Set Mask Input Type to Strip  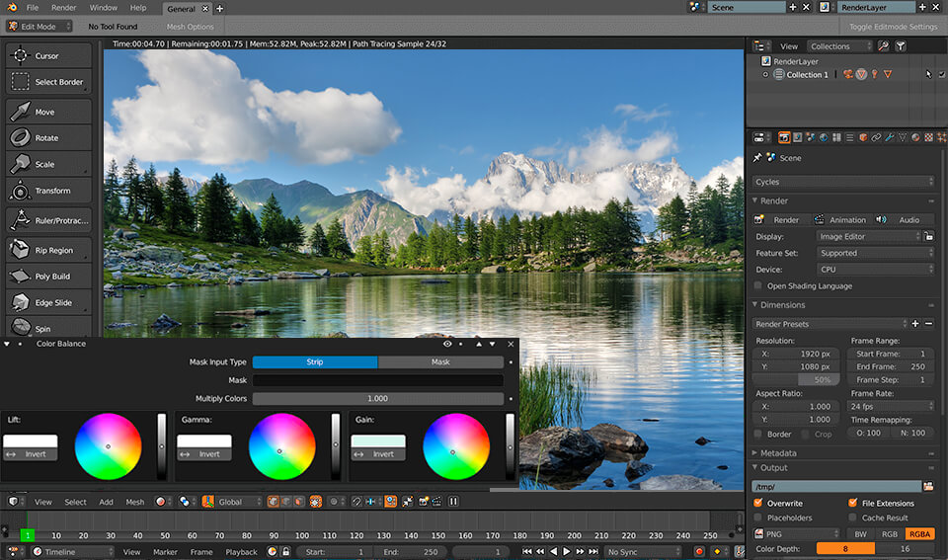click(x=315, y=361)
